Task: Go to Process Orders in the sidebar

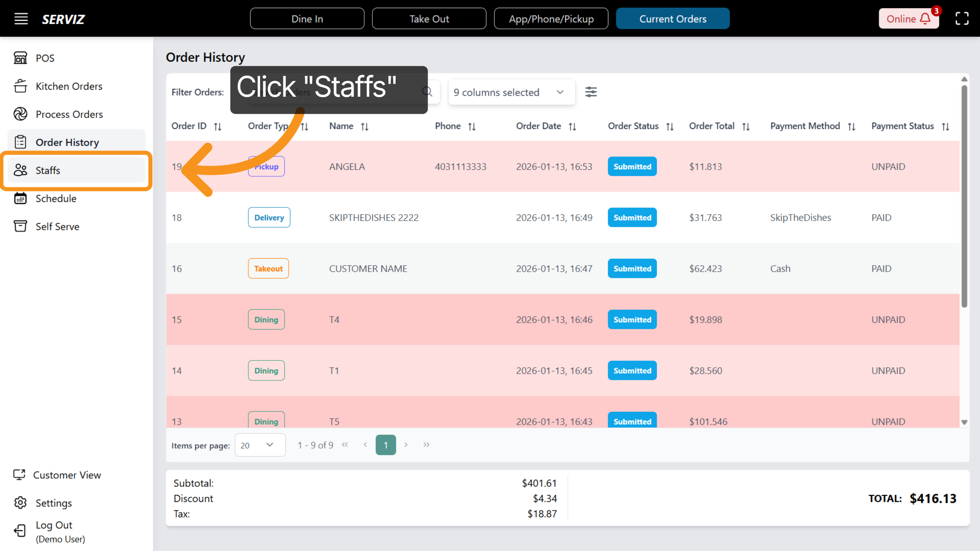Action: click(x=69, y=114)
